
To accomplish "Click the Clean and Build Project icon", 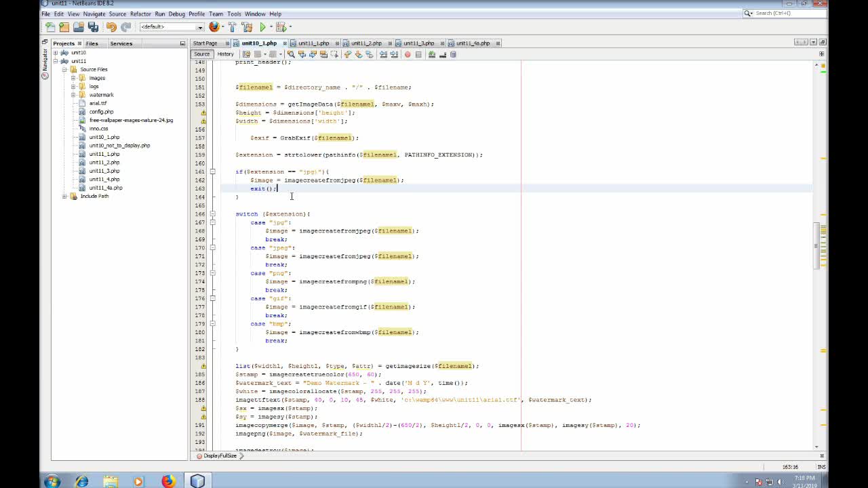I will pos(246,27).
